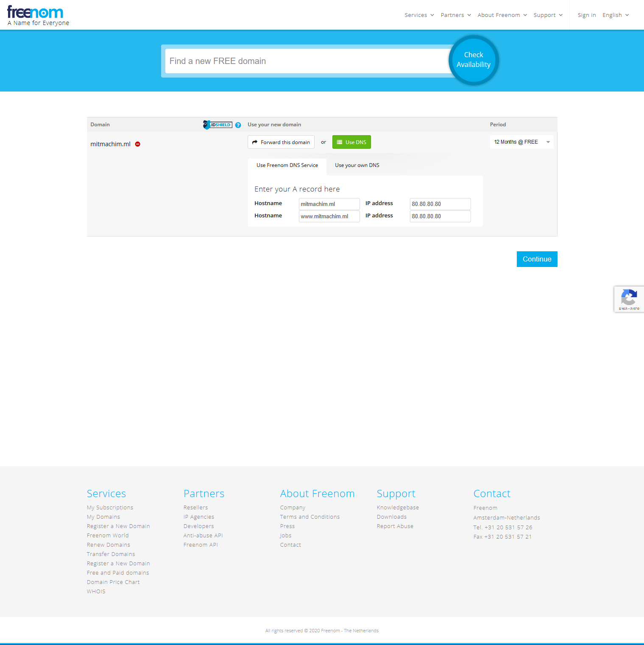The height and width of the screenshot is (645, 644).
Task: Click the Services footer heading
Action: tap(106, 493)
